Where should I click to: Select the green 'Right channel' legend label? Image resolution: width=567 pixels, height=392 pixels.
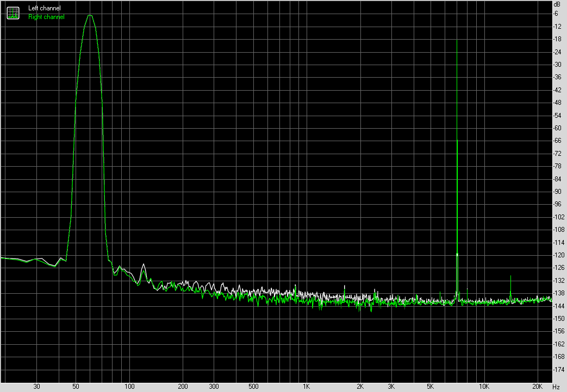[x=46, y=17]
